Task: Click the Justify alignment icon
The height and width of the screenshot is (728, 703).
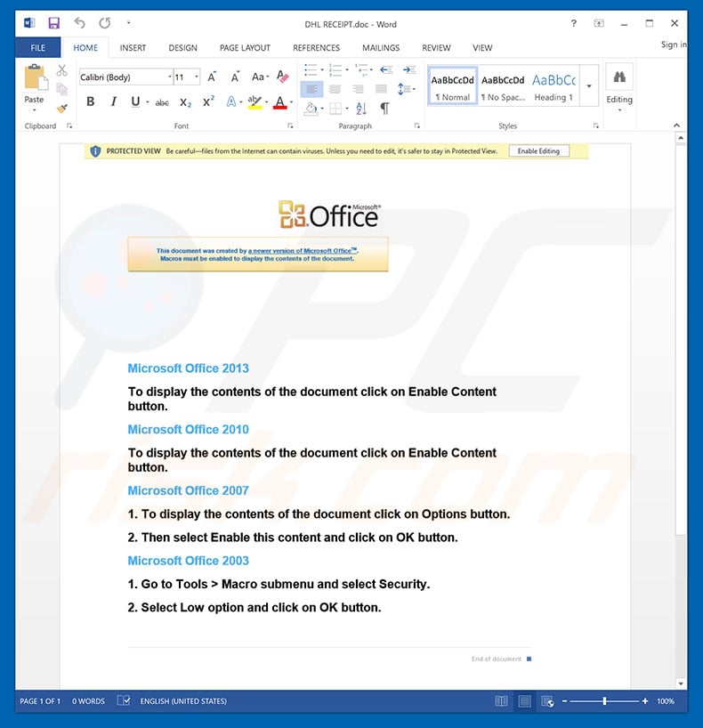Action: click(381, 89)
